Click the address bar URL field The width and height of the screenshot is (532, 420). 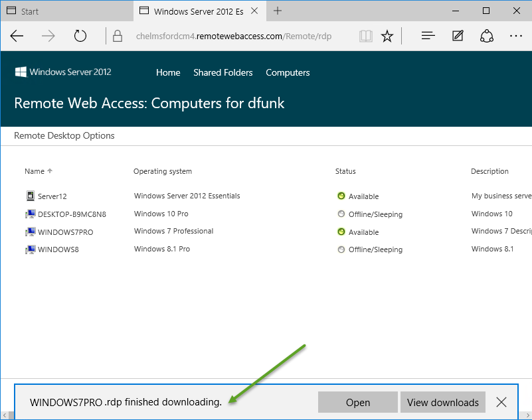coord(232,36)
